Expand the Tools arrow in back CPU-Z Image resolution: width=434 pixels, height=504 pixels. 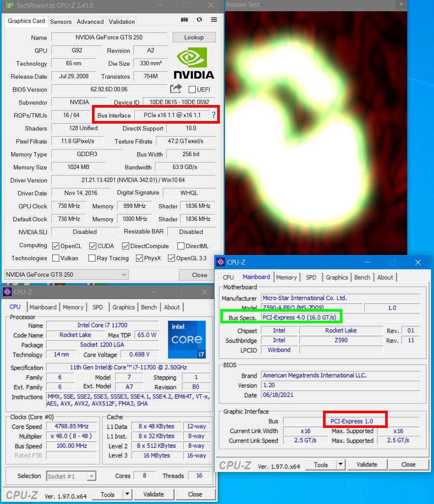(x=127, y=494)
